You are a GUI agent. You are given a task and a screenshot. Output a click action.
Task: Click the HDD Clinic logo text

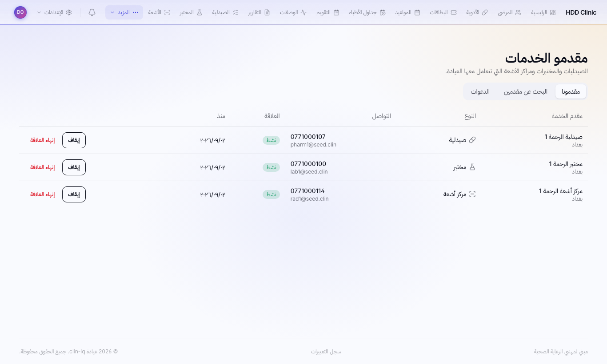tap(581, 12)
